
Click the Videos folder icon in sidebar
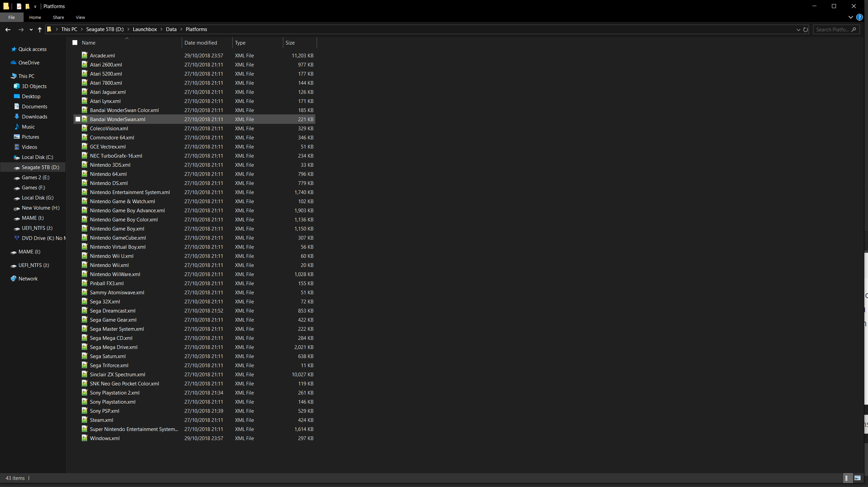(17, 147)
